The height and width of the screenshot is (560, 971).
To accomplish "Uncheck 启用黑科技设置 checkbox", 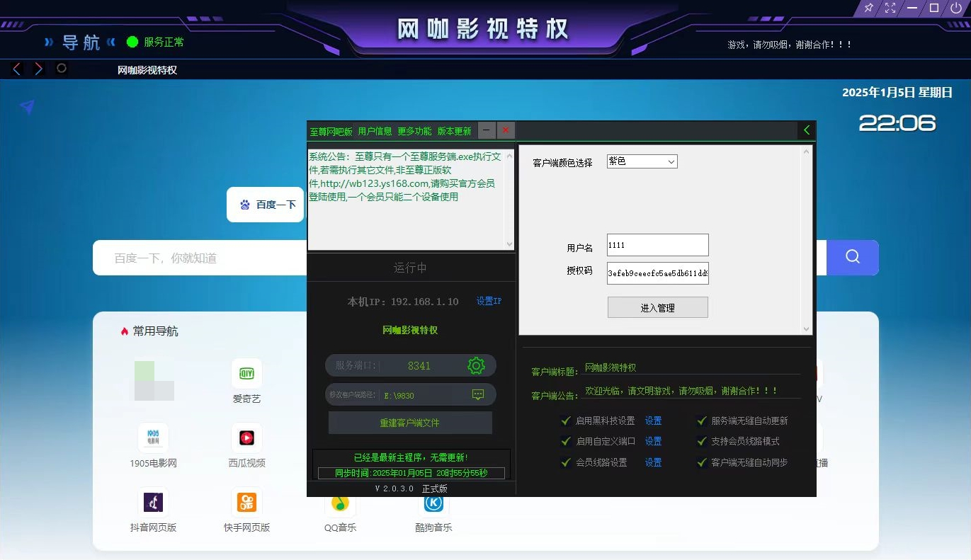I will click(566, 421).
